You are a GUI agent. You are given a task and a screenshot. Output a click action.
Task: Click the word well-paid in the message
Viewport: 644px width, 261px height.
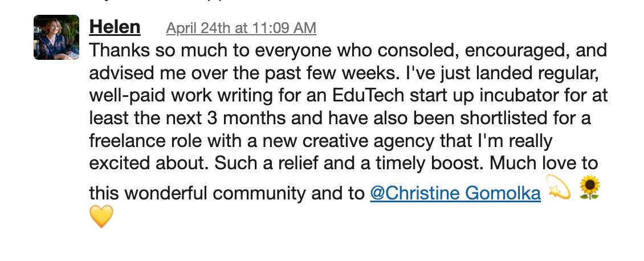point(128,97)
